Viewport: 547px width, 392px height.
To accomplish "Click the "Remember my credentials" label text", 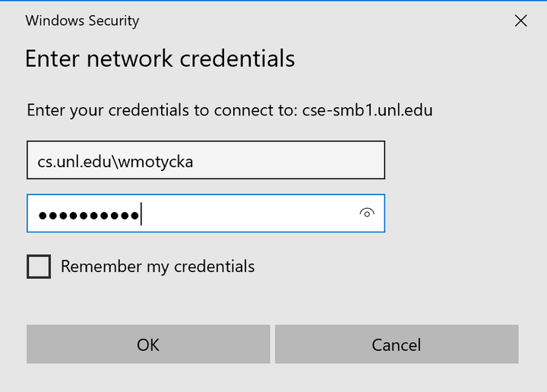I will click(x=157, y=267).
